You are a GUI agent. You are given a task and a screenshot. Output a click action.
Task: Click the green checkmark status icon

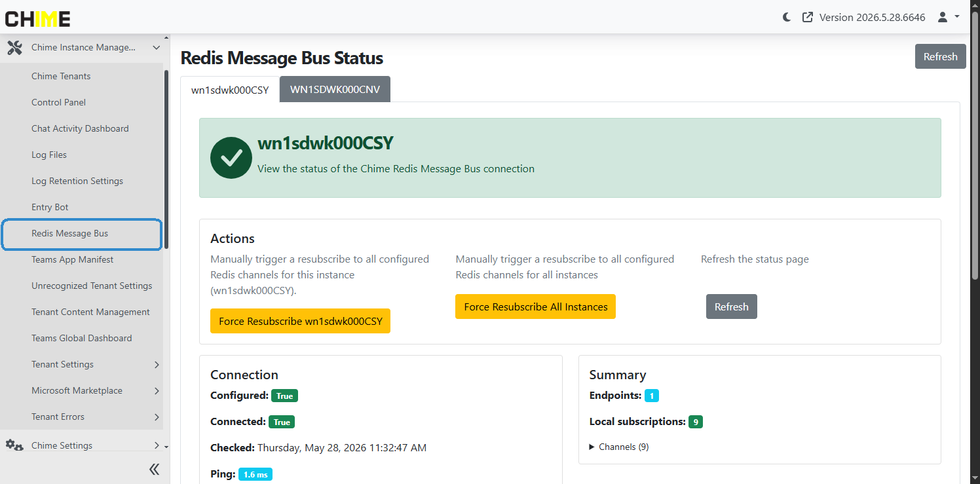pyautogui.click(x=231, y=157)
